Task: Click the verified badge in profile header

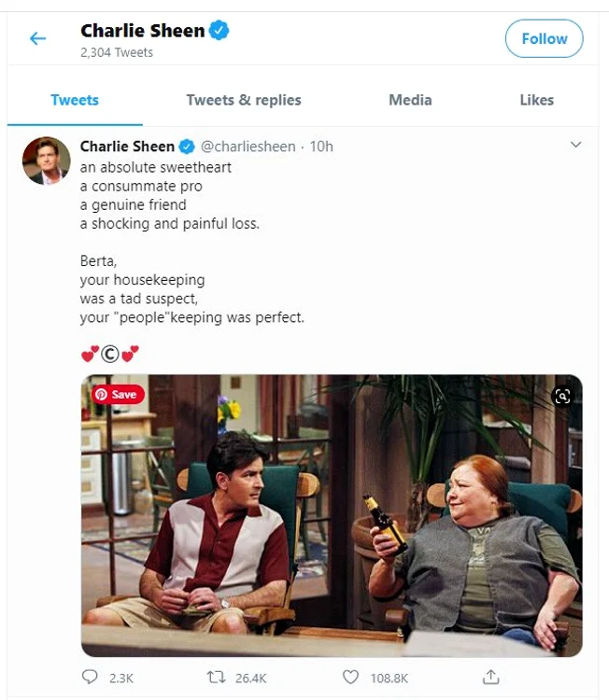Action: coord(219,31)
